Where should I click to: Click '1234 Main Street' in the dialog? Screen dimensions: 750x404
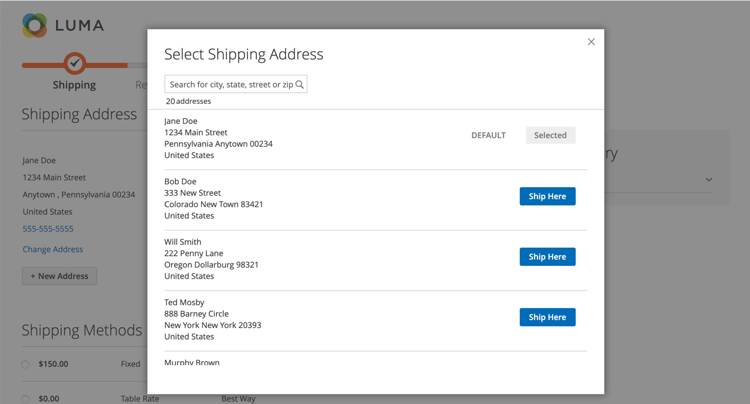coord(196,132)
